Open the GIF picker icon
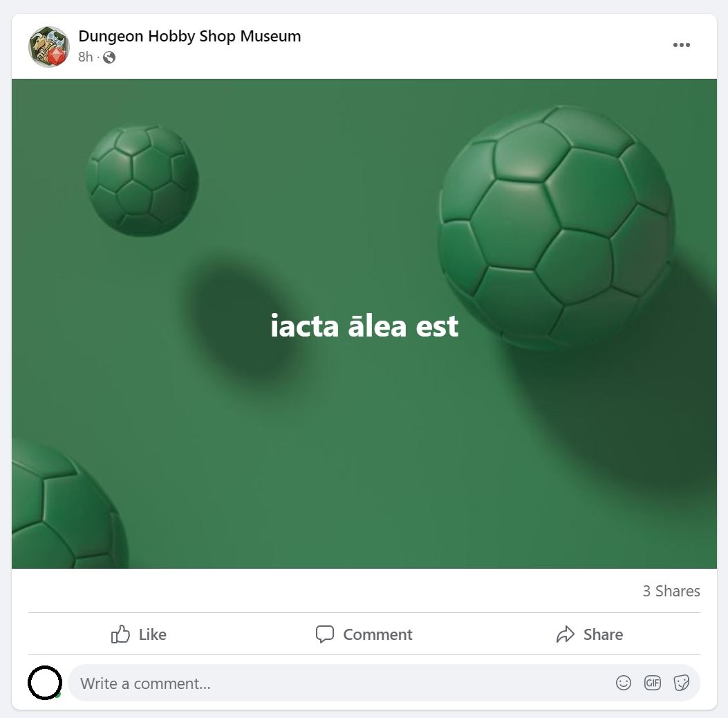This screenshot has width=728, height=718. pyautogui.click(x=653, y=683)
